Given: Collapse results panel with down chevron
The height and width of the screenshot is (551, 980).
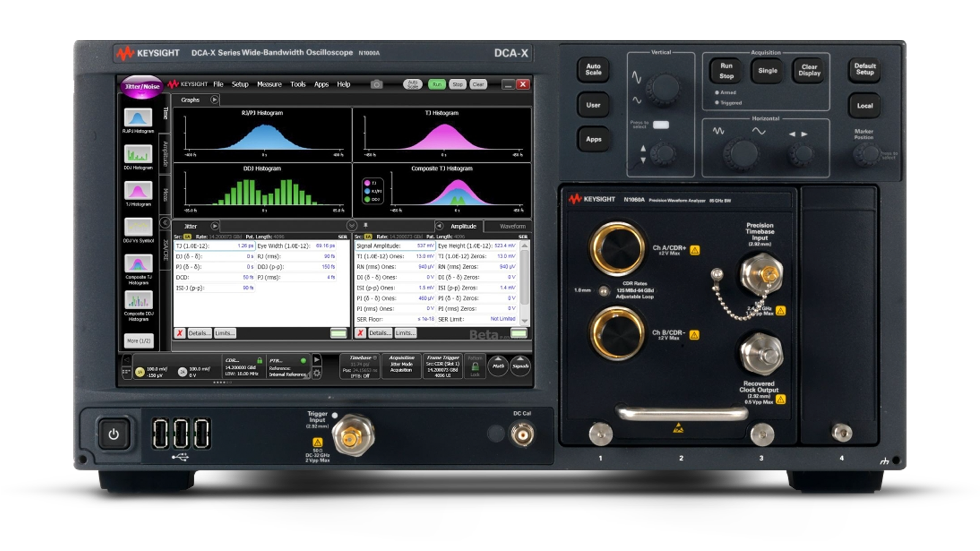Looking at the screenshot, I should point(352,226).
